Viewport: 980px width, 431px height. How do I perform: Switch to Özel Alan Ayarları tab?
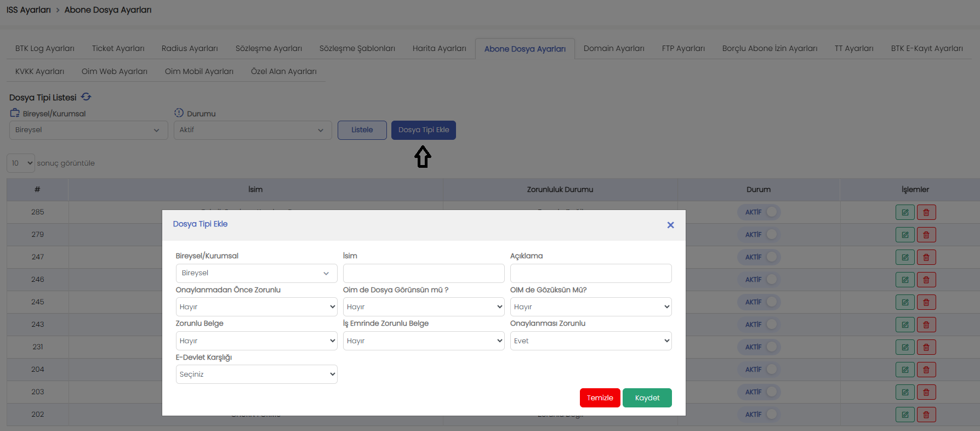pyautogui.click(x=284, y=71)
